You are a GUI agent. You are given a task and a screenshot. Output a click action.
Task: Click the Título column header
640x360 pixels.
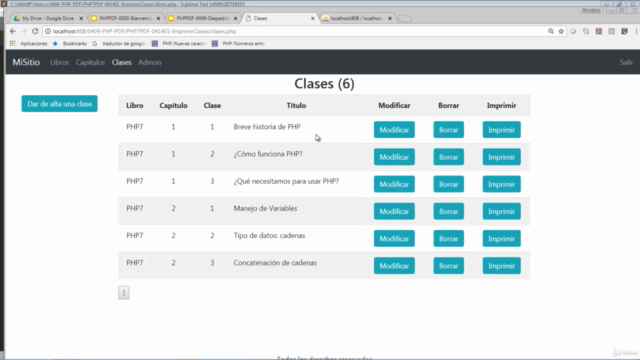[296, 105]
